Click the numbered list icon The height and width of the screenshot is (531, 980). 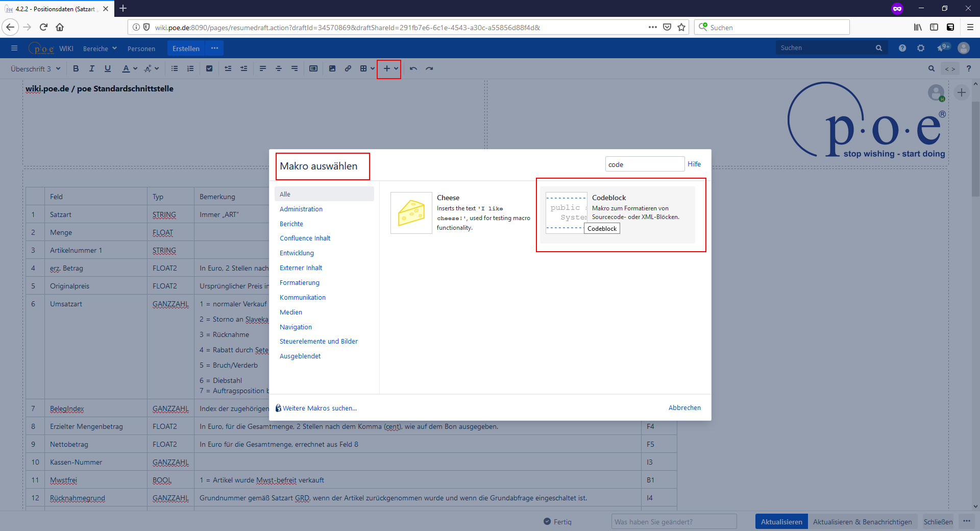tap(190, 68)
